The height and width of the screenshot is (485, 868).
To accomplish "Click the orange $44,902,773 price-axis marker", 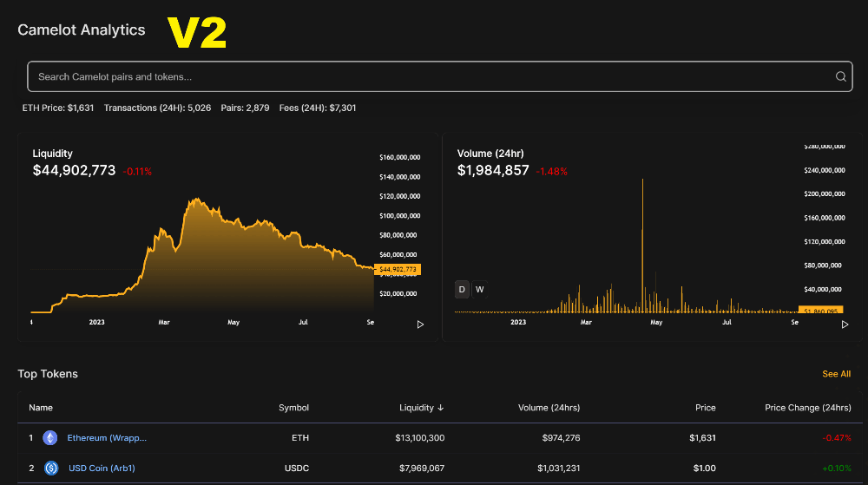I will (398, 270).
